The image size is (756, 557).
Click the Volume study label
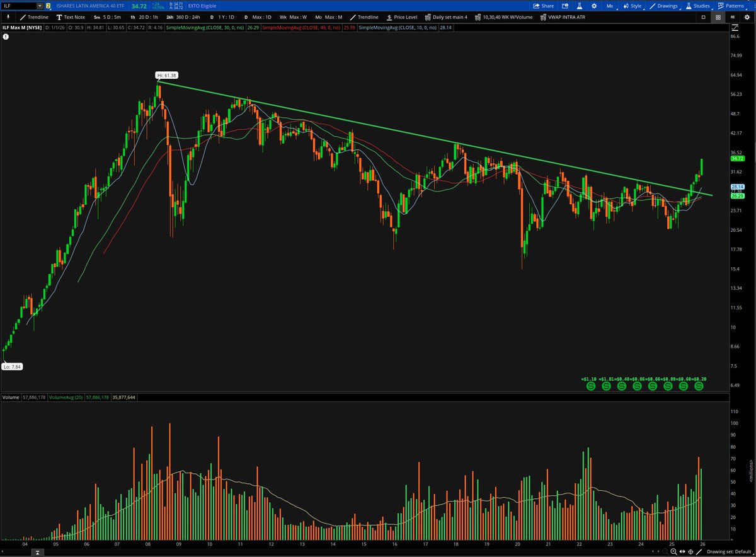click(11, 398)
